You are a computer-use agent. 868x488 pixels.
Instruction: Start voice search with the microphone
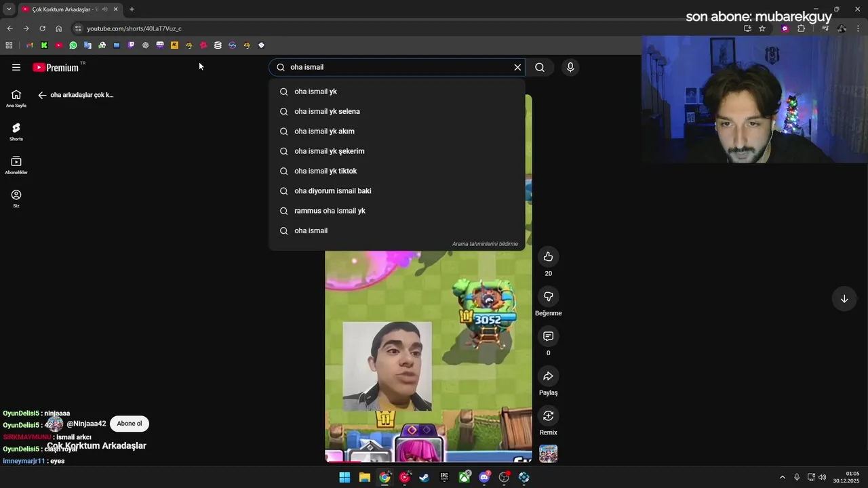(x=570, y=67)
